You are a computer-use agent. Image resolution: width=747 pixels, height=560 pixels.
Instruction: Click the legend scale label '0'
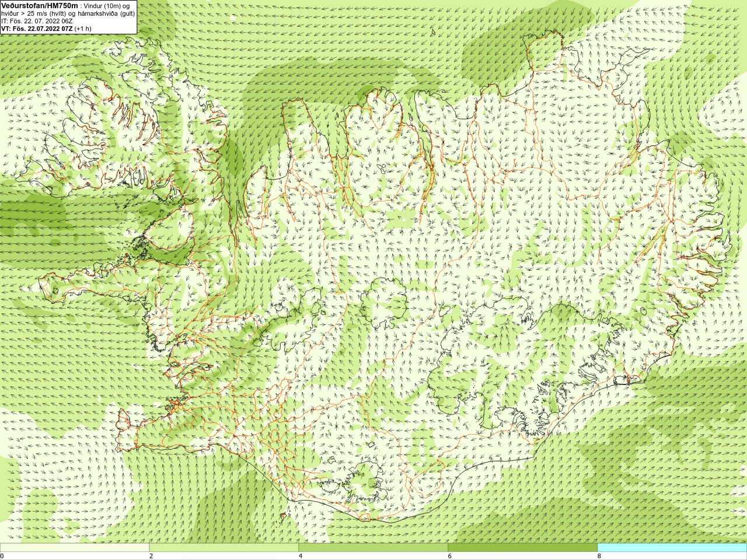2,556
